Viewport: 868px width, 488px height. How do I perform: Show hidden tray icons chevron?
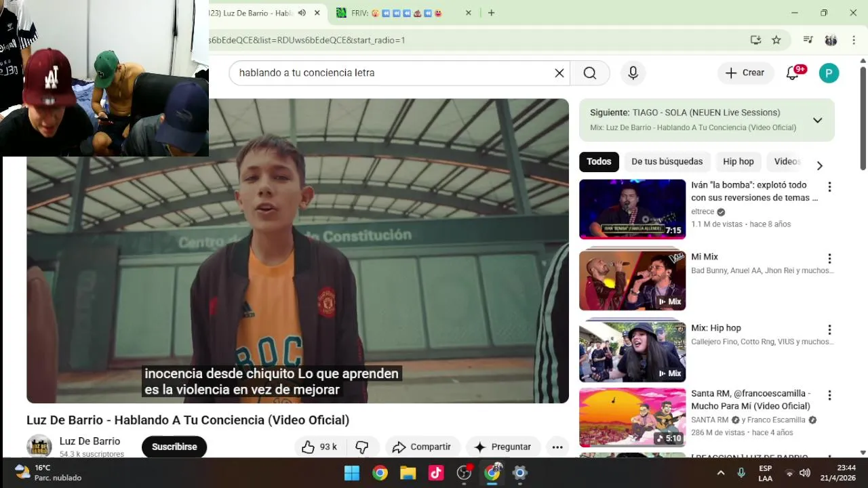pos(721,473)
